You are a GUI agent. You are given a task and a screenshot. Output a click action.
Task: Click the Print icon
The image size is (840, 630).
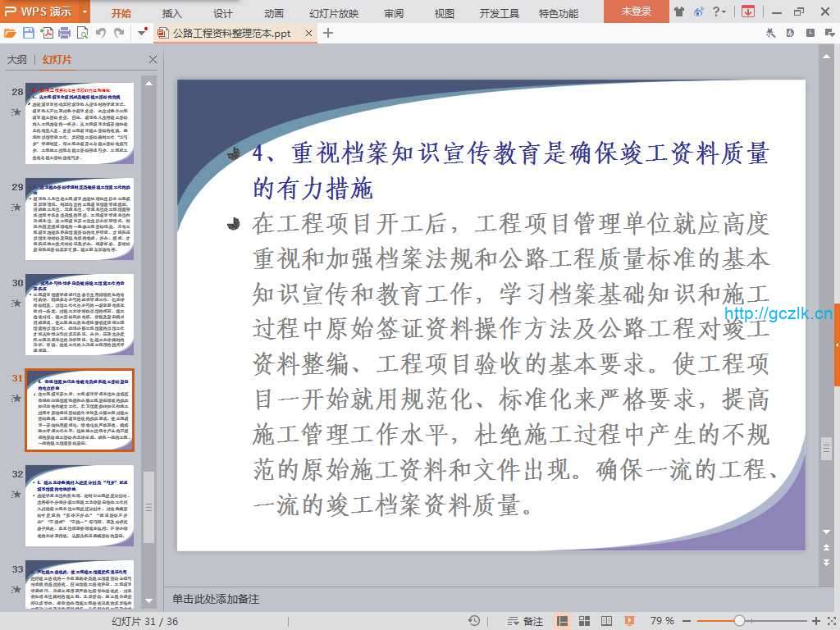pos(64,33)
